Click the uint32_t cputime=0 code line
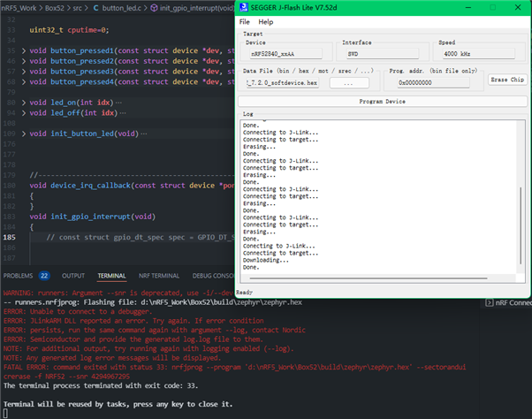The height and width of the screenshot is (419, 532). coord(69,30)
